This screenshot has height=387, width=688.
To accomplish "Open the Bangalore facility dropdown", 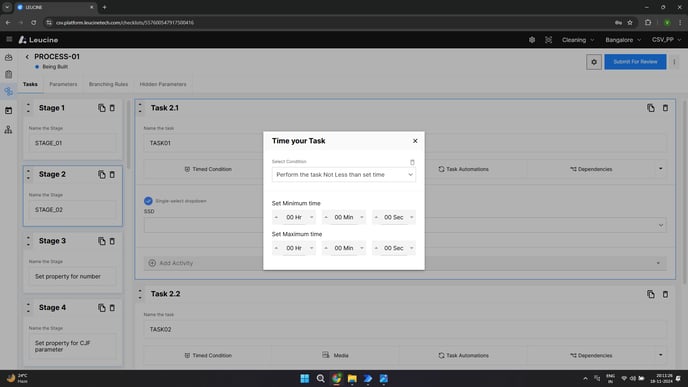I will 623,40.
